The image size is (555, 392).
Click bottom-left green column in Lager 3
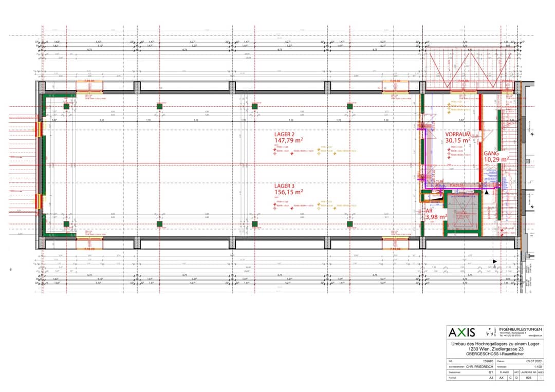pos(66,224)
